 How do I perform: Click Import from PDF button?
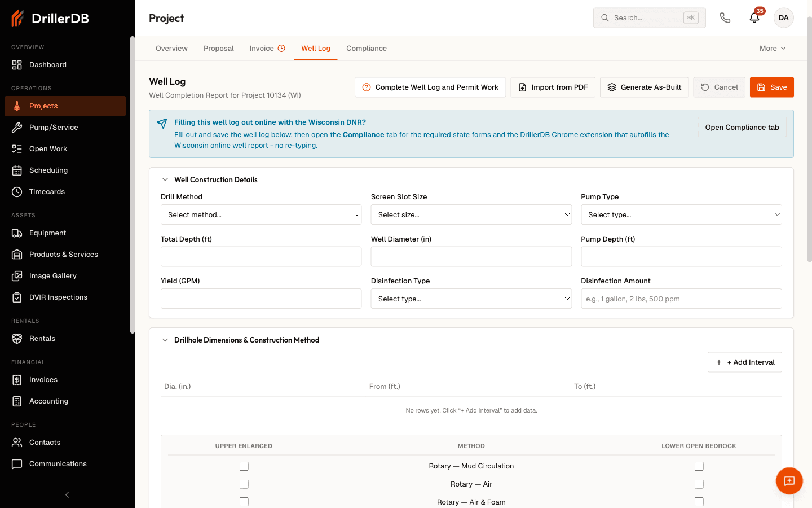[553, 87]
